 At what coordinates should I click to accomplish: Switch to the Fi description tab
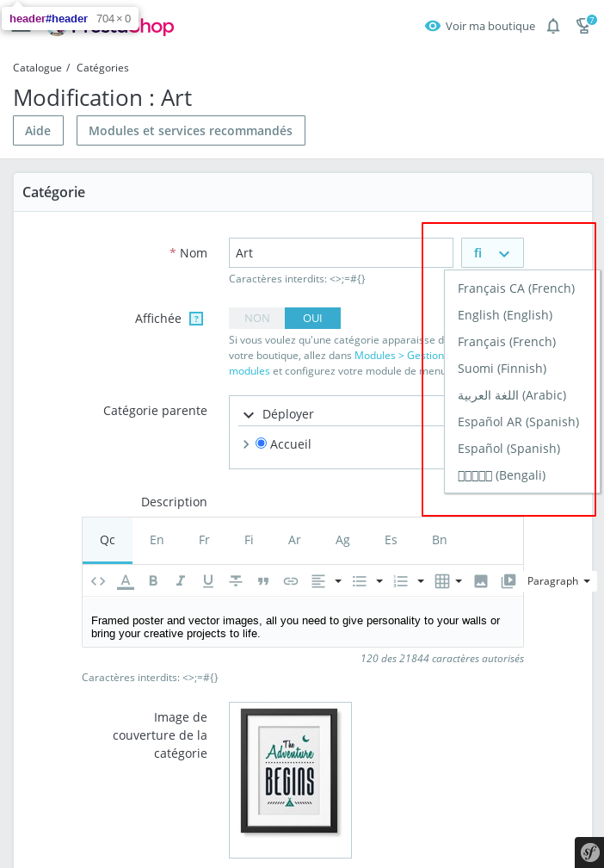pos(249,540)
